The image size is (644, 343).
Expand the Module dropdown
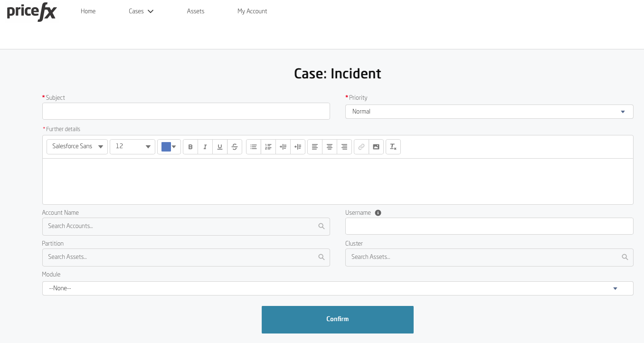pyautogui.click(x=337, y=288)
